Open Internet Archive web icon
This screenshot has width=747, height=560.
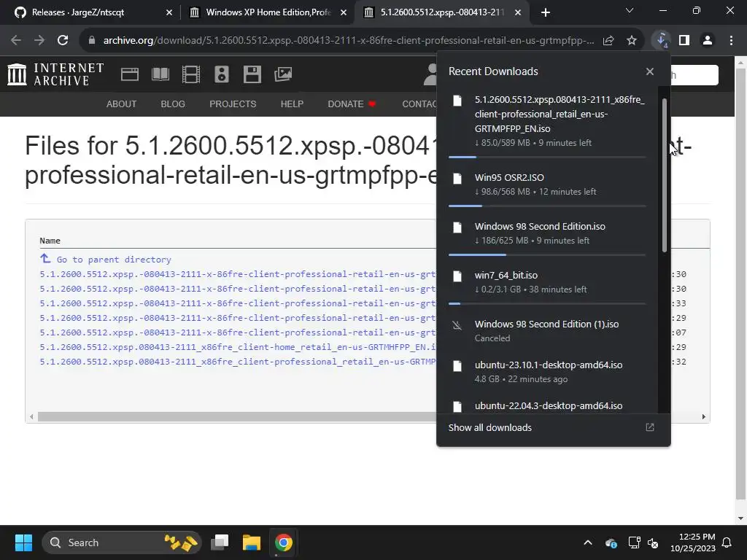click(130, 74)
